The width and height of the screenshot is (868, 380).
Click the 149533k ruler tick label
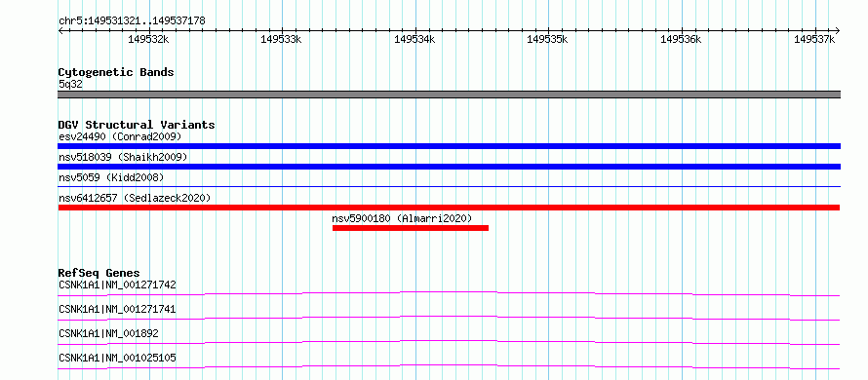(281, 39)
